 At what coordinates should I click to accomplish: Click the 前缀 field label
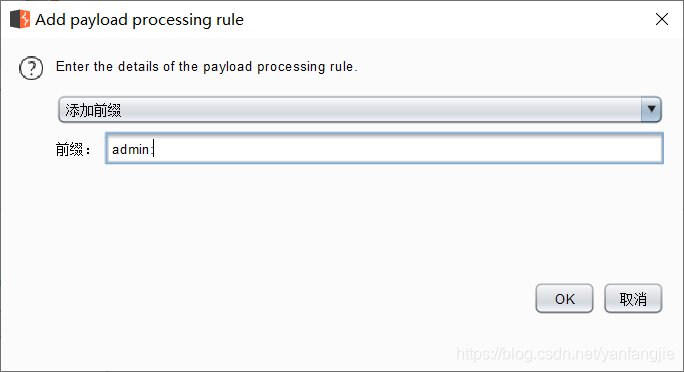(72, 150)
